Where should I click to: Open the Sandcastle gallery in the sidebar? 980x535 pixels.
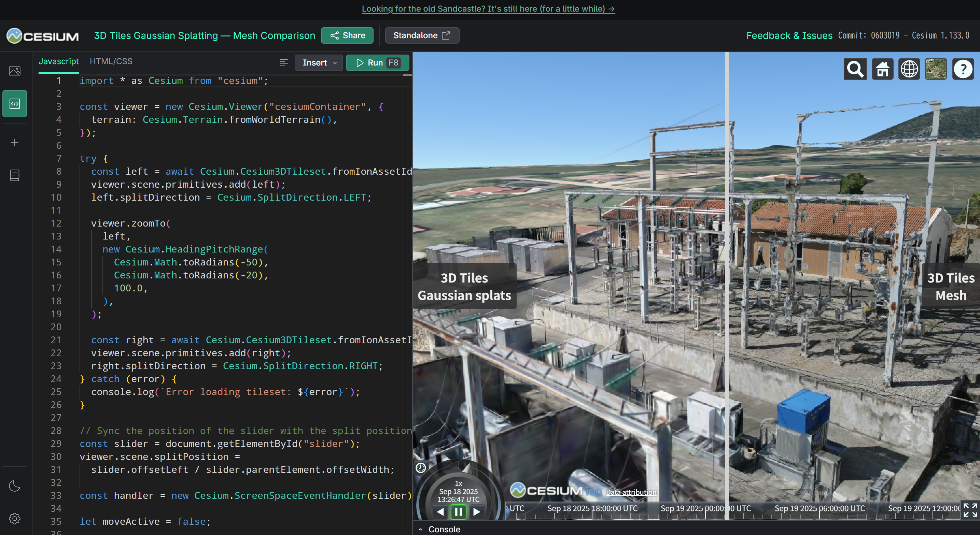(x=14, y=71)
